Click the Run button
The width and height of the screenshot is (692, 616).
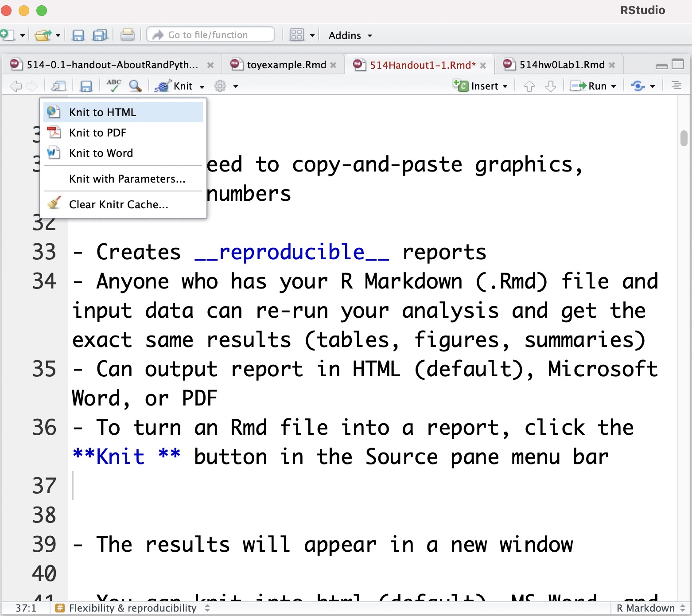(588, 86)
